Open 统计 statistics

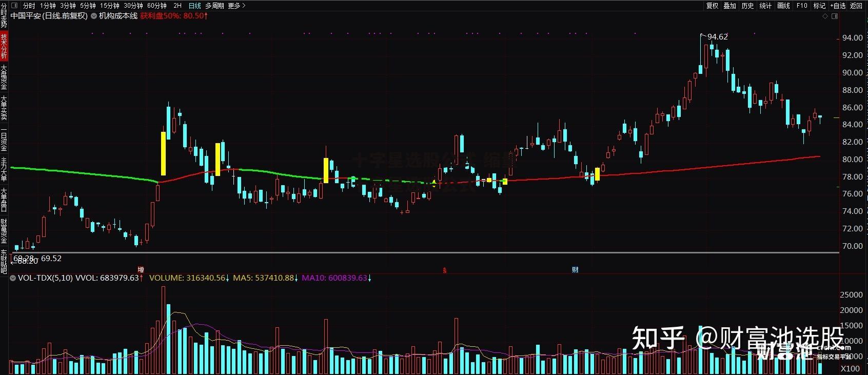(765, 6)
